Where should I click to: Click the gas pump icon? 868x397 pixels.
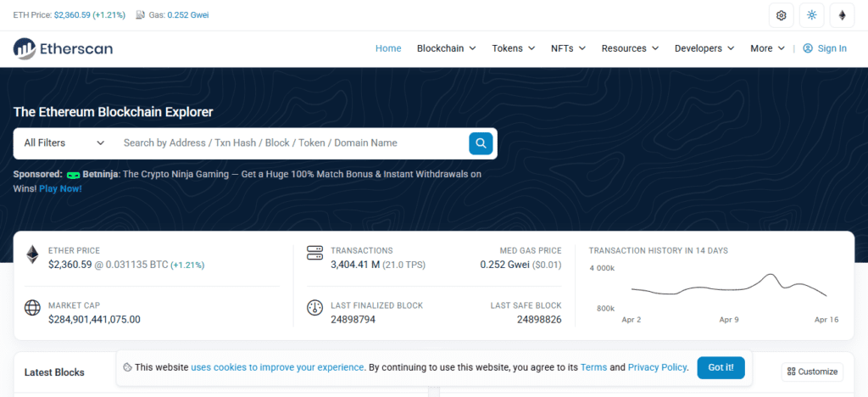(140, 15)
